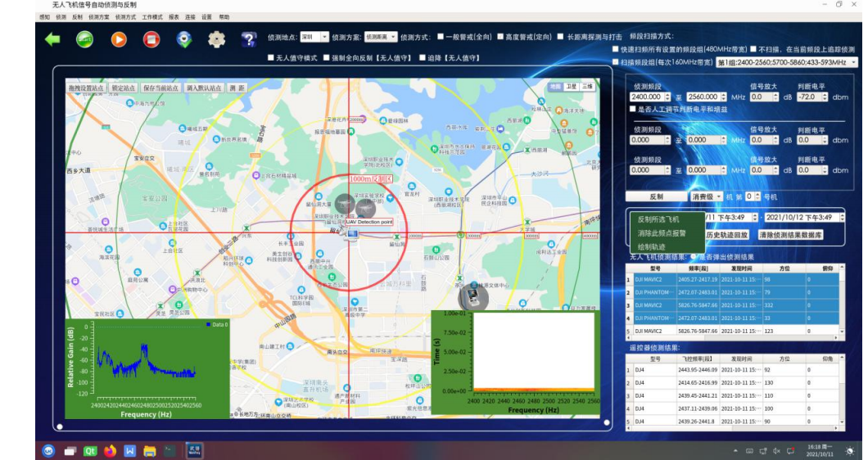Open the 感知 menu
This screenshot has width=868, height=460.
[45, 17]
